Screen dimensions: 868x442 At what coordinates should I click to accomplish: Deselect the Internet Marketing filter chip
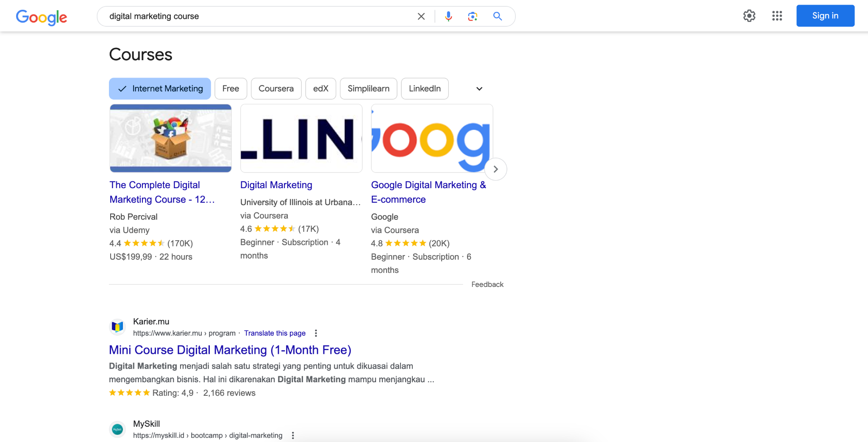tap(160, 89)
